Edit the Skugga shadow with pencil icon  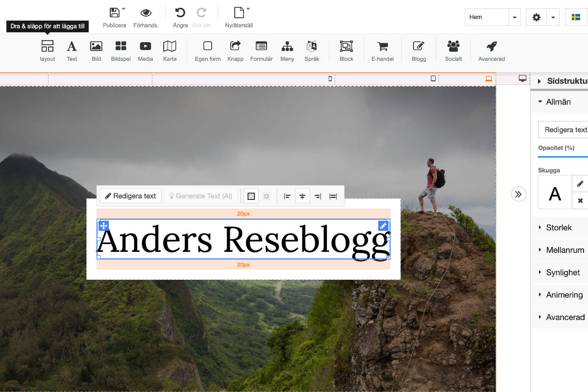580,184
